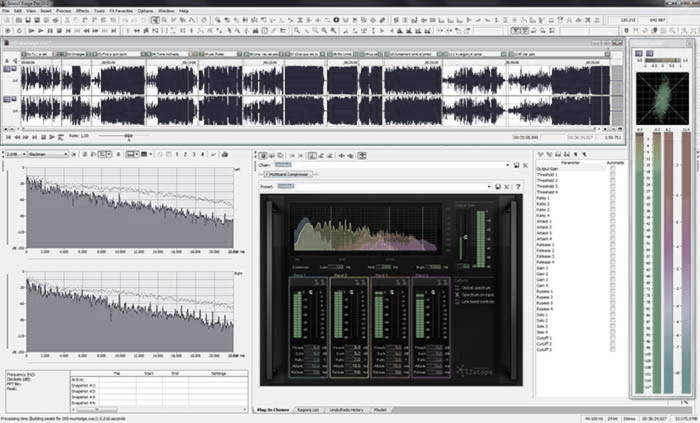Click the phase scope display in meters panel
This screenshot has width=700, height=423.
(662, 98)
